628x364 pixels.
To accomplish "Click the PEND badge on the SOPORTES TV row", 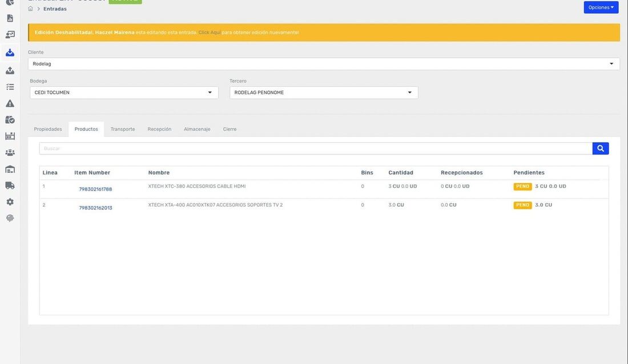I will [522, 205].
